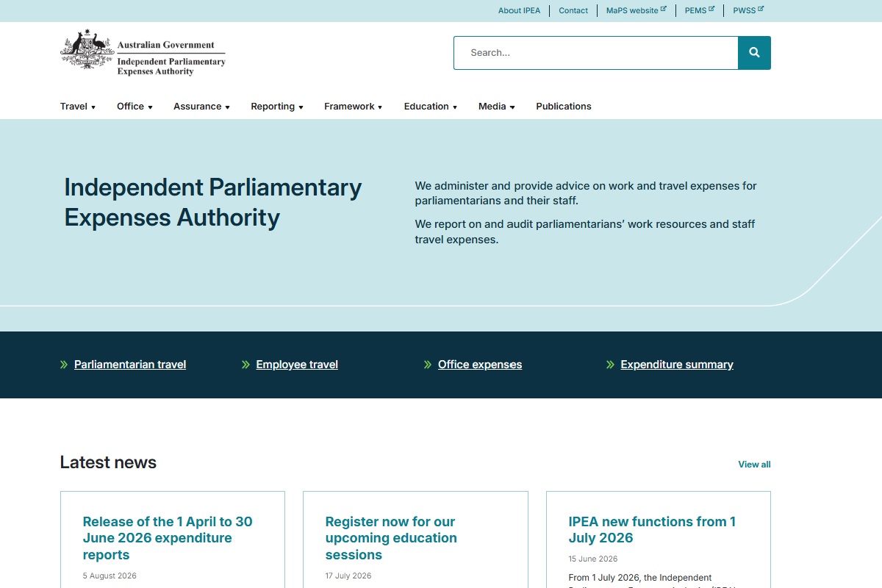882x588 pixels.
Task: Click the Independent Parliamentary Expenses Authority logo text
Action: coord(171,67)
